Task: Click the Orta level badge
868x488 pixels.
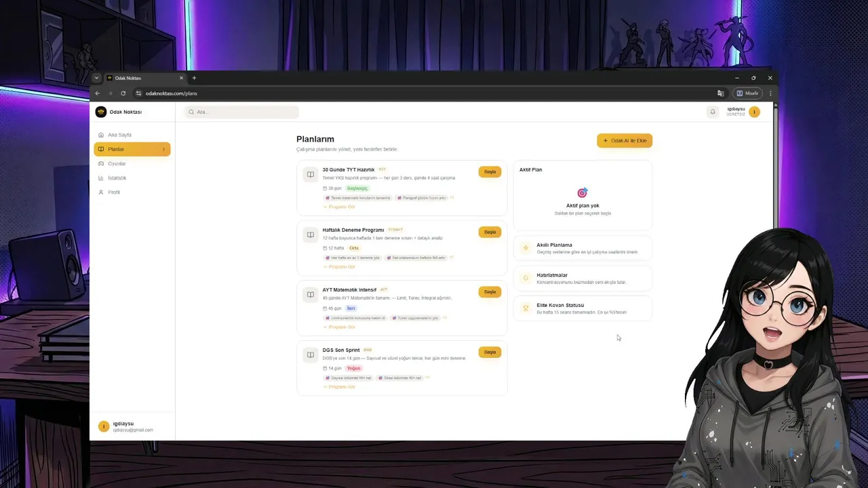Action: click(x=354, y=248)
